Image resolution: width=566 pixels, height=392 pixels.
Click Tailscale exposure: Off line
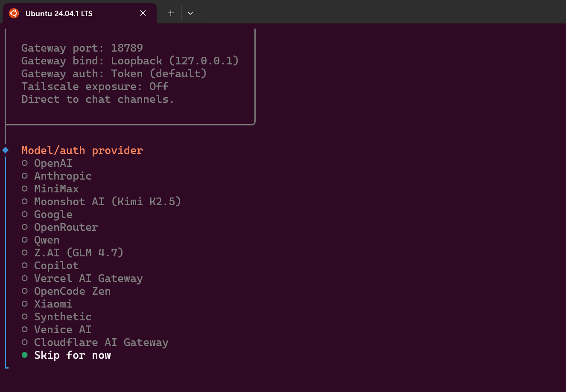(95, 87)
